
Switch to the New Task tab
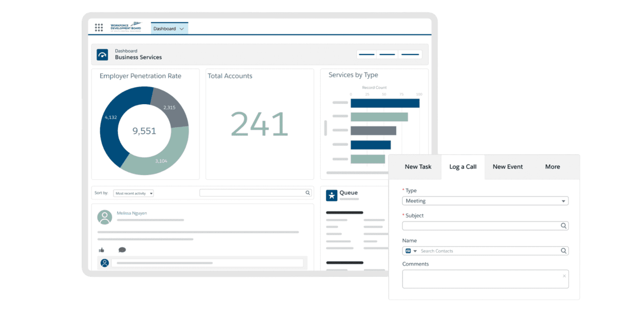(x=418, y=167)
